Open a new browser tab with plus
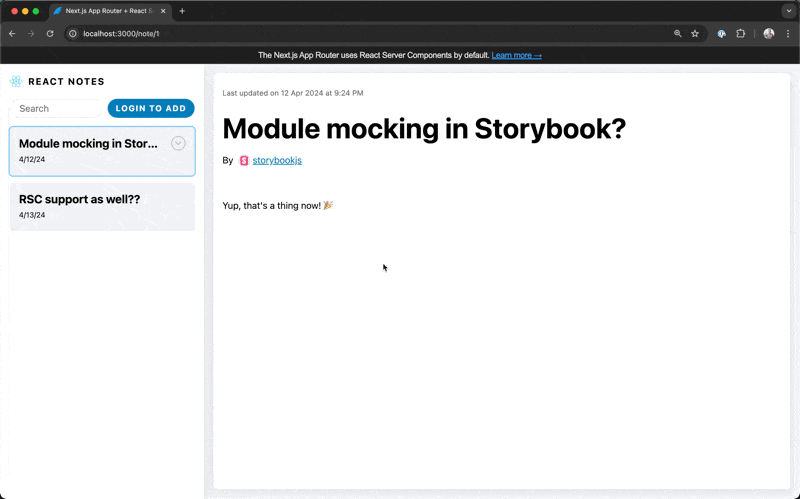The width and height of the screenshot is (800, 499). 182,11
